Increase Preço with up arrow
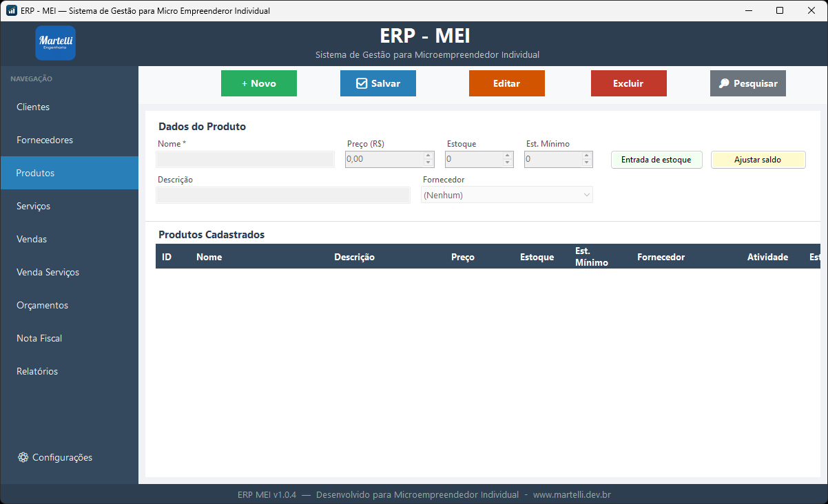The image size is (828, 504). pyautogui.click(x=428, y=156)
